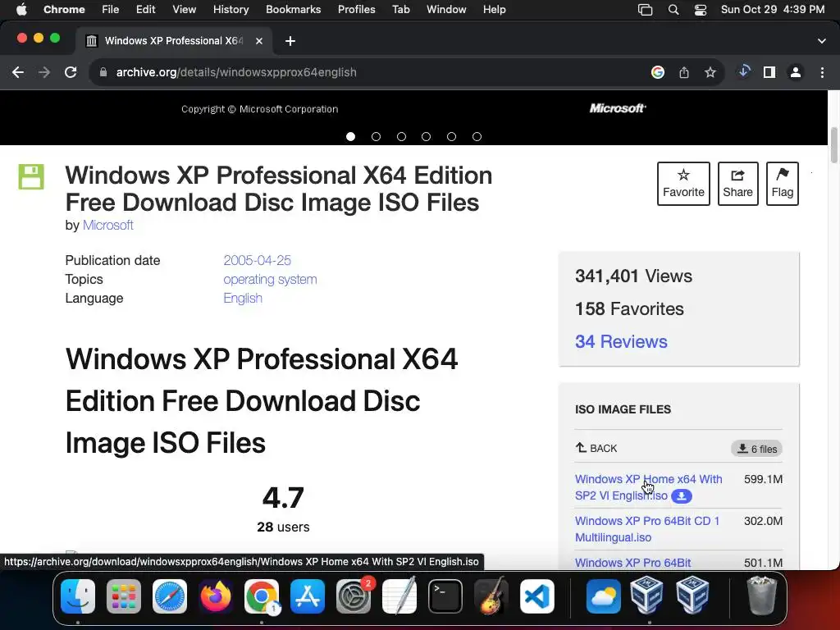Open System Settings from the Dock
The height and width of the screenshot is (630, 840).
click(x=354, y=596)
